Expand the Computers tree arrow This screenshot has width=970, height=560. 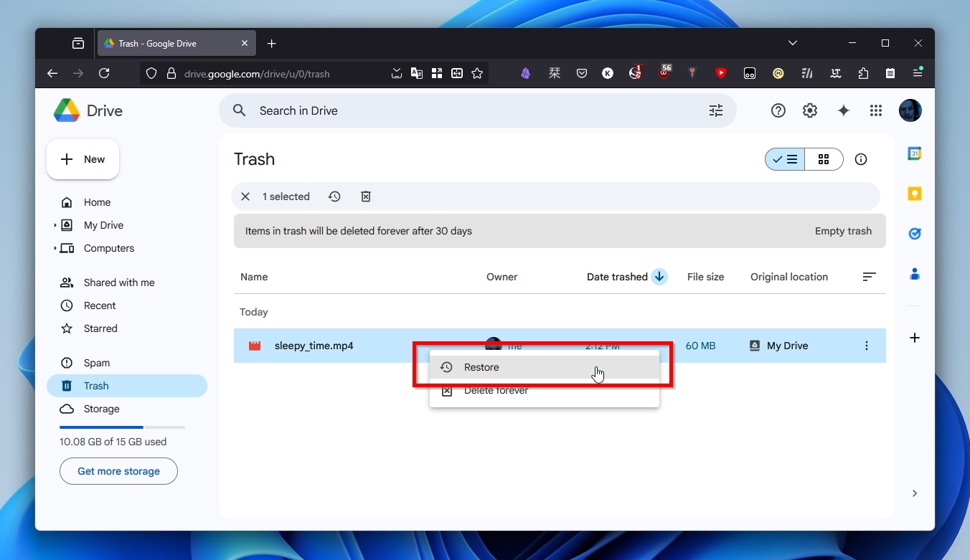point(55,248)
